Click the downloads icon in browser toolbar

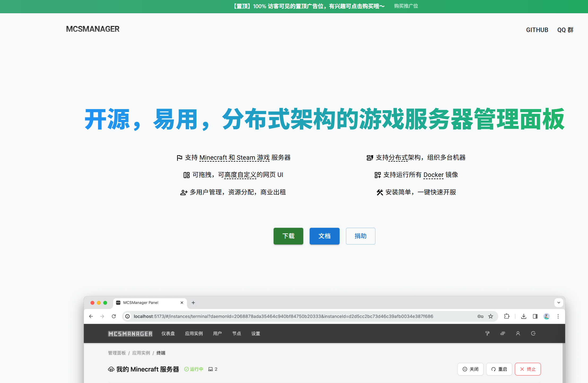(x=524, y=316)
